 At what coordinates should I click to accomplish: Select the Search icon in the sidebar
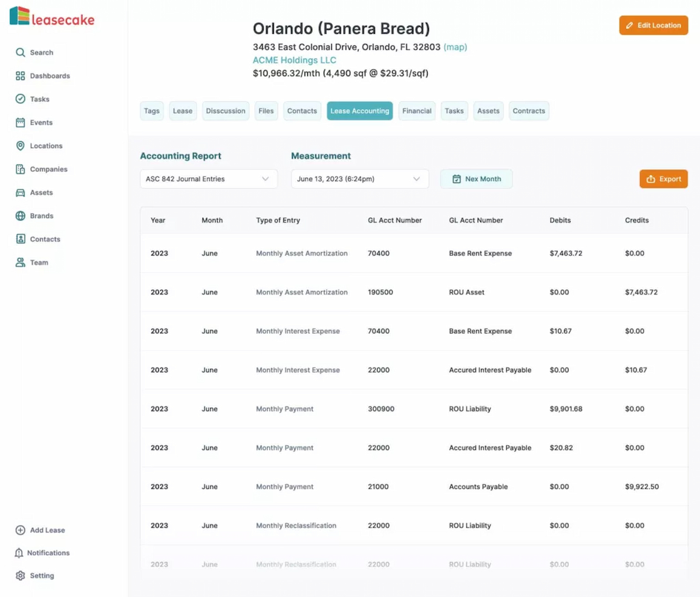point(20,52)
